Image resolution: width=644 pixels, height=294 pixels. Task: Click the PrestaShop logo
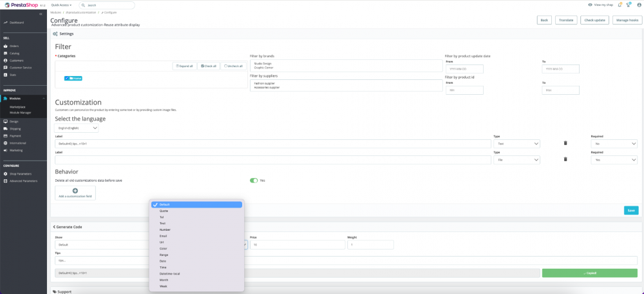coord(21,5)
